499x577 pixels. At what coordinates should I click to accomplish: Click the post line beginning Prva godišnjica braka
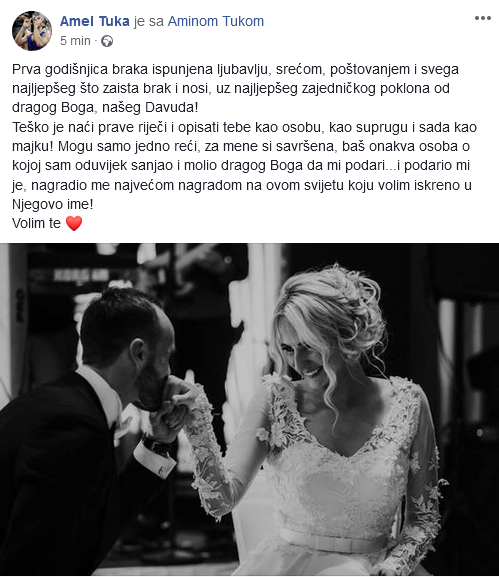coord(236,69)
